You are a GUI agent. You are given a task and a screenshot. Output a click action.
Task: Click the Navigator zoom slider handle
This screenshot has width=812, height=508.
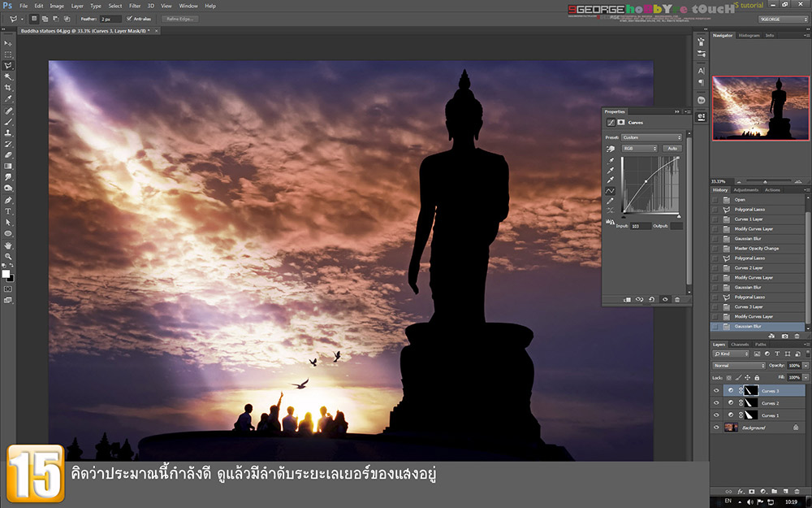[x=765, y=182]
